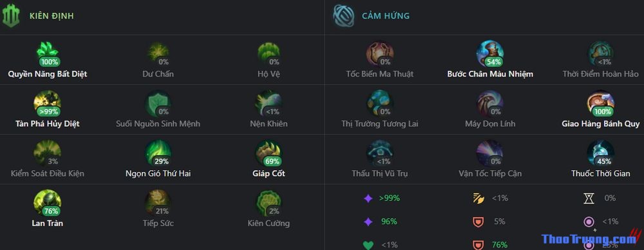Image resolution: width=644 pixels, height=250 pixels.
Task: Select the armor shard showing 76%
Action: pyautogui.click(x=478, y=245)
